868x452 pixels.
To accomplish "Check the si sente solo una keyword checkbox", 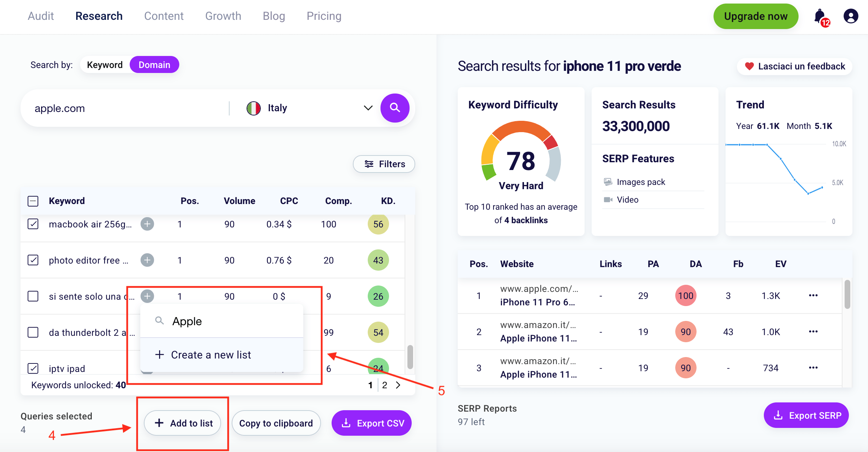I will click(x=33, y=296).
